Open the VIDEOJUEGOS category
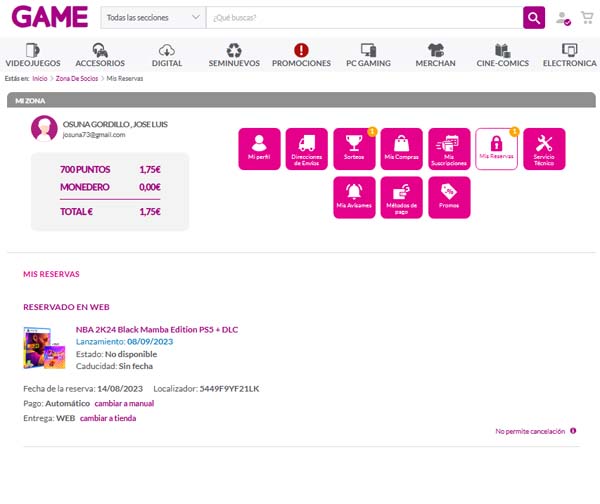Image resolution: width=600 pixels, height=504 pixels. 33,55
